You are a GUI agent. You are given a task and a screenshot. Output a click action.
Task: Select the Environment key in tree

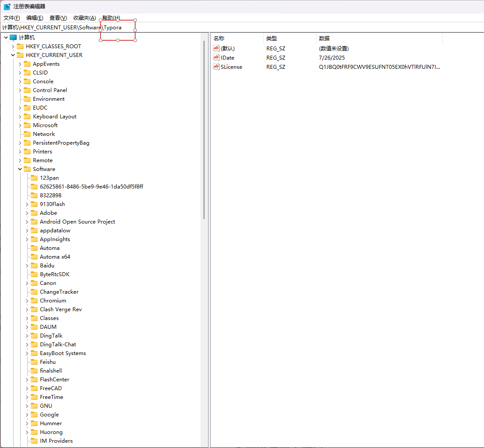(x=49, y=99)
